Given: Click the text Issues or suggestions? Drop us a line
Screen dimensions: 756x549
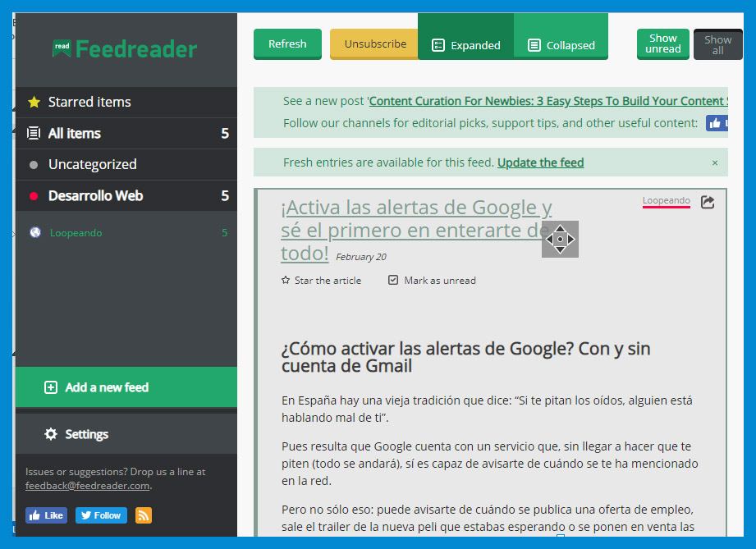Looking at the screenshot, I should tap(115, 472).
